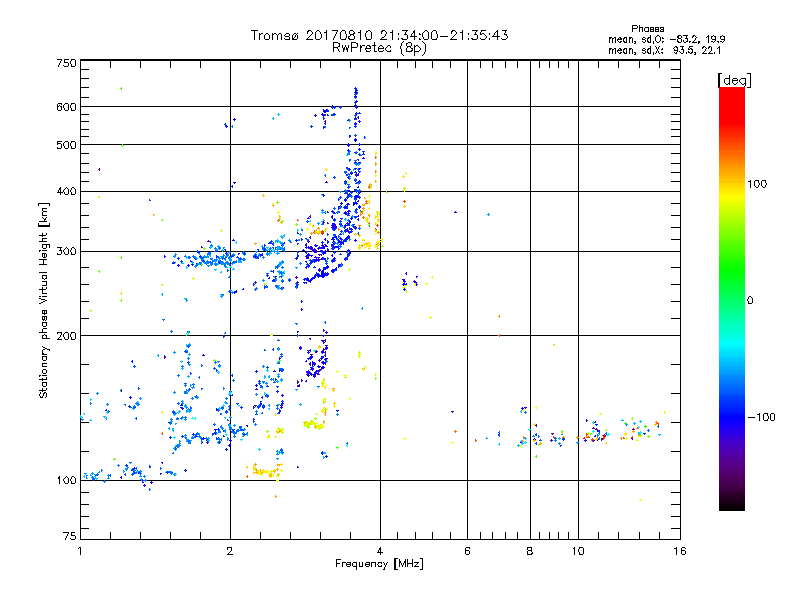Click the '75' height axis tick label
The image size is (800, 600).
tap(70, 536)
